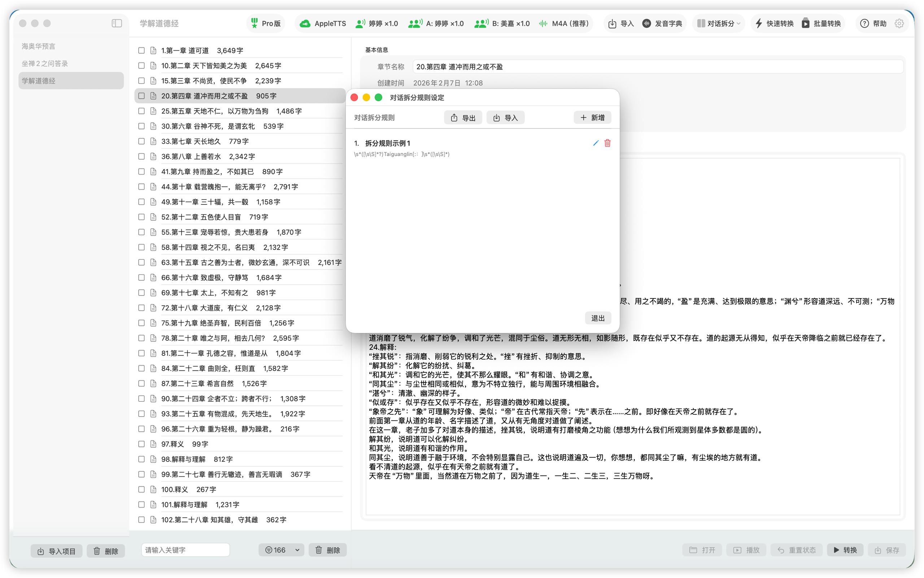Image resolution: width=924 pixels, height=578 pixels.
Task: Check the box for 30.第六章 谷神不死
Action: click(x=141, y=126)
